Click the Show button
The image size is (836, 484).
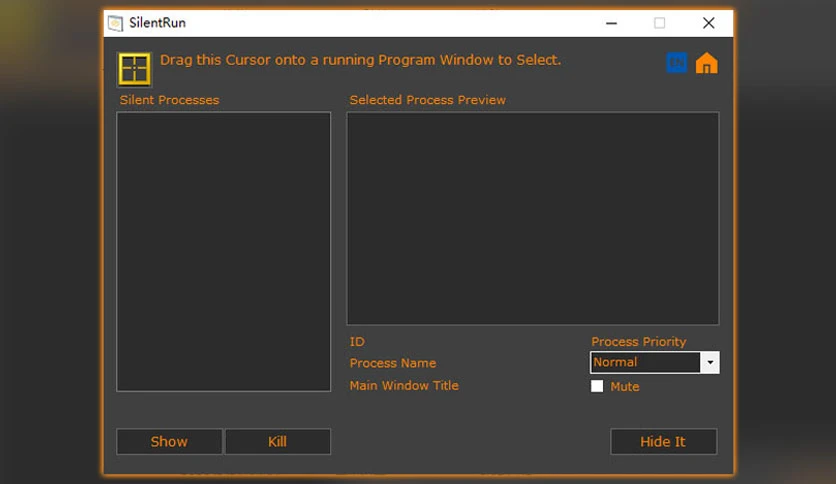click(169, 441)
